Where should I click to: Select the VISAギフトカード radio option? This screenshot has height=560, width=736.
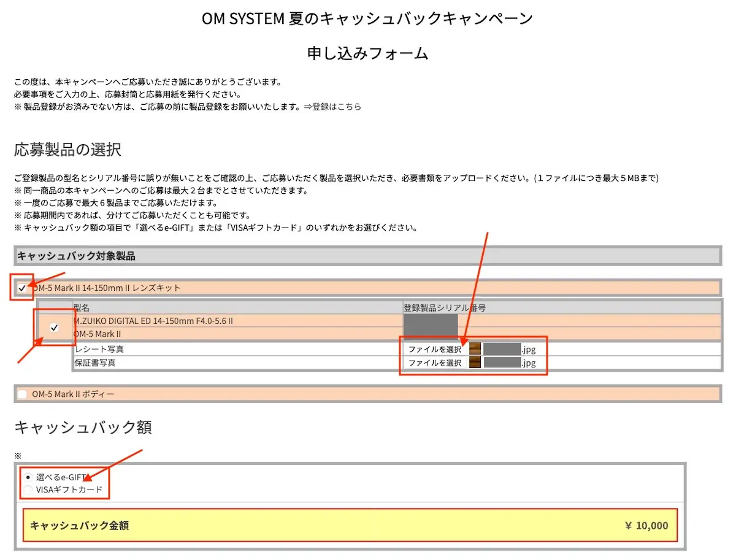pyautogui.click(x=28, y=490)
